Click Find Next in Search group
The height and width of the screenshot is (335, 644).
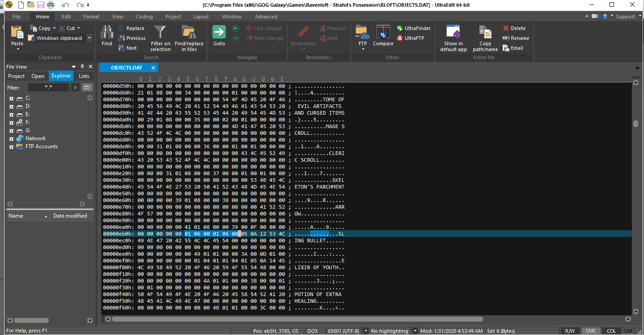[121, 48]
